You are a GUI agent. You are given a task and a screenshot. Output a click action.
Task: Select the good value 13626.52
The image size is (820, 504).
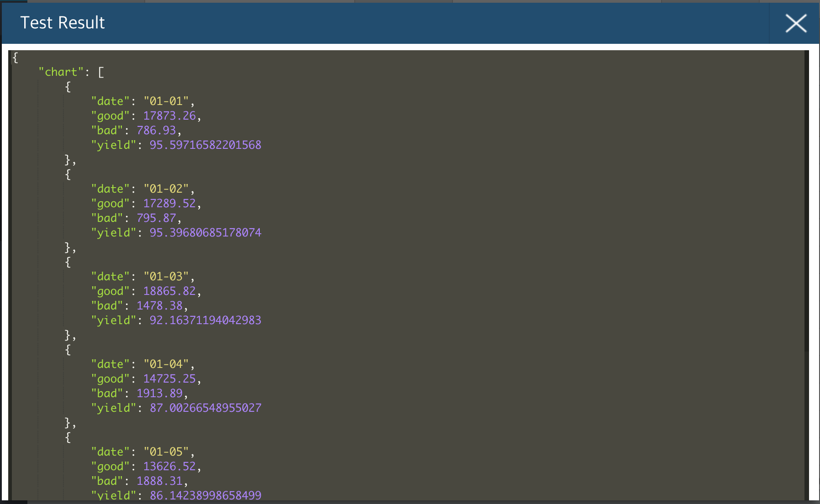(x=169, y=467)
